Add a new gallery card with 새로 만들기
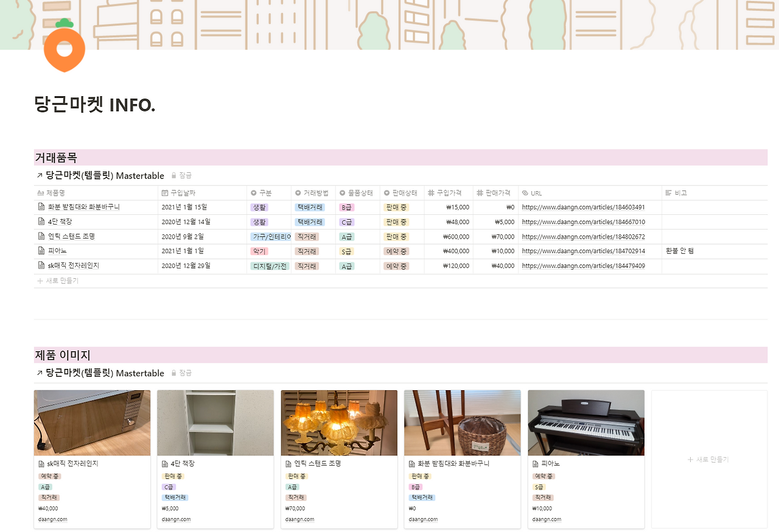Screen dimensions: 779x532 coord(708,460)
